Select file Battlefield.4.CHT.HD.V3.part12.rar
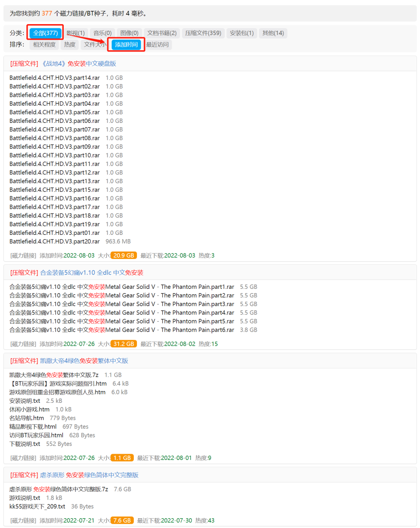 (x=54, y=173)
